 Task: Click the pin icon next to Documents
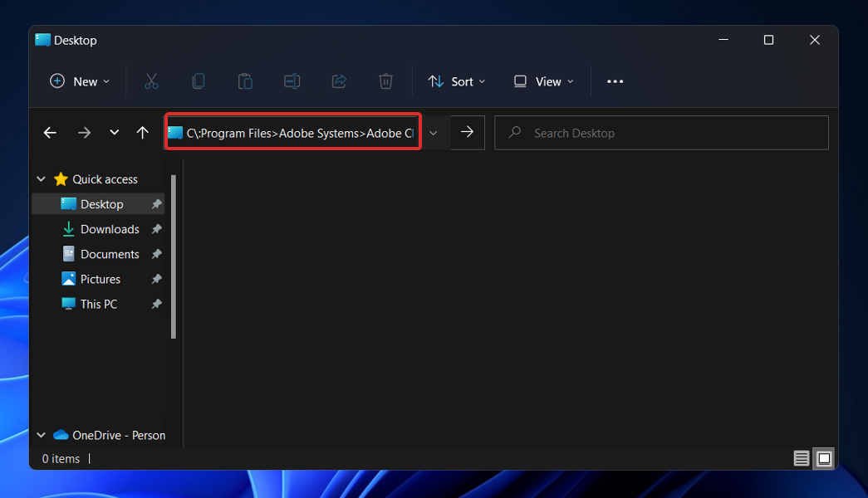pyautogui.click(x=157, y=254)
